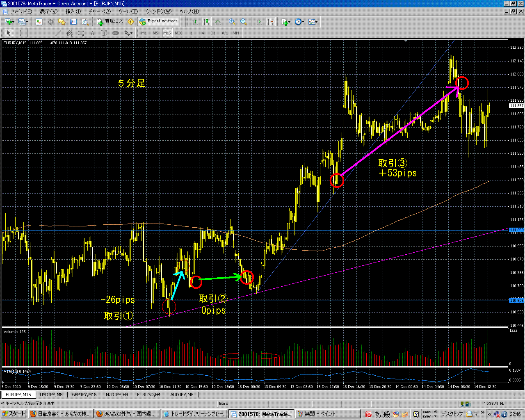525x420 pixels.
Task: Toggle the Chart Shift button
Action: click(270, 22)
